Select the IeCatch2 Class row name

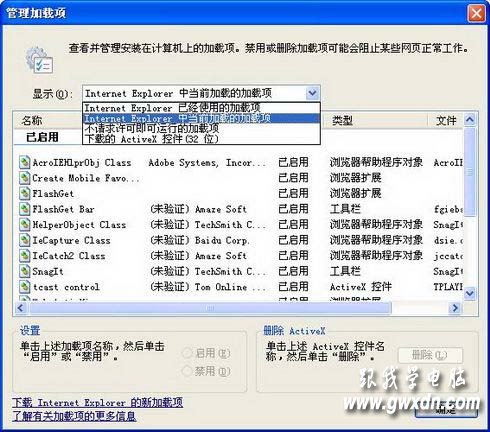point(69,256)
